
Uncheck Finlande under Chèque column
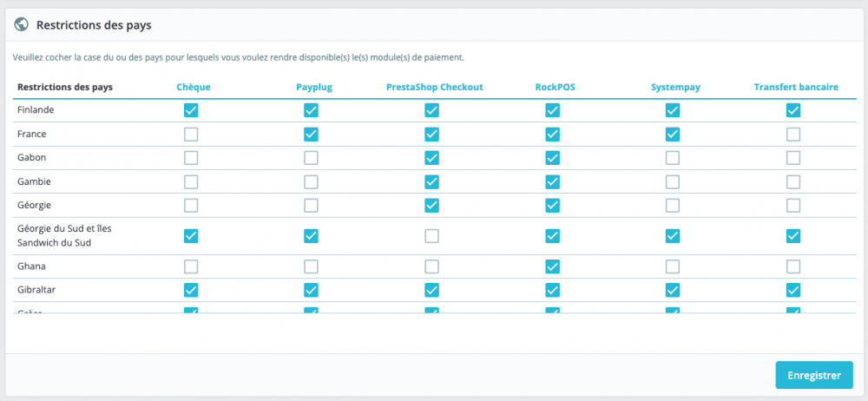tap(191, 110)
